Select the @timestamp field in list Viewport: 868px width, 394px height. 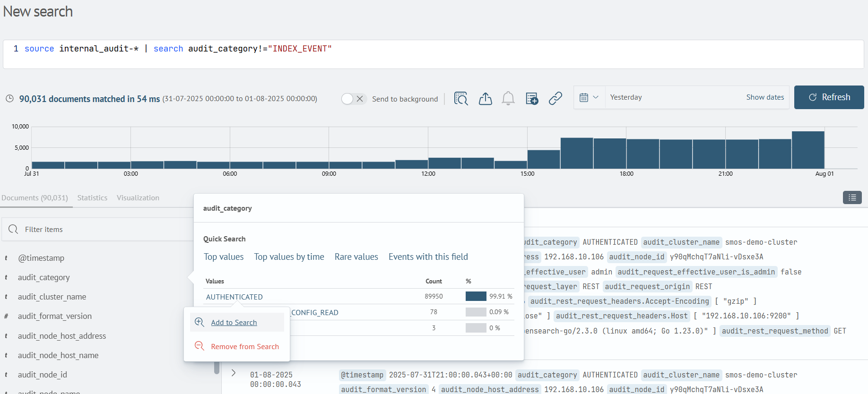(x=41, y=258)
